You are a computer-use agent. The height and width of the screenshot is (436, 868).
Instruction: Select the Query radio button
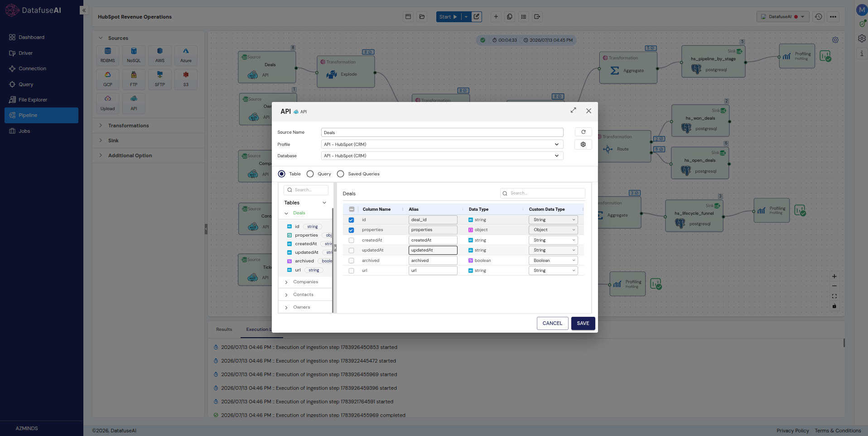point(310,174)
